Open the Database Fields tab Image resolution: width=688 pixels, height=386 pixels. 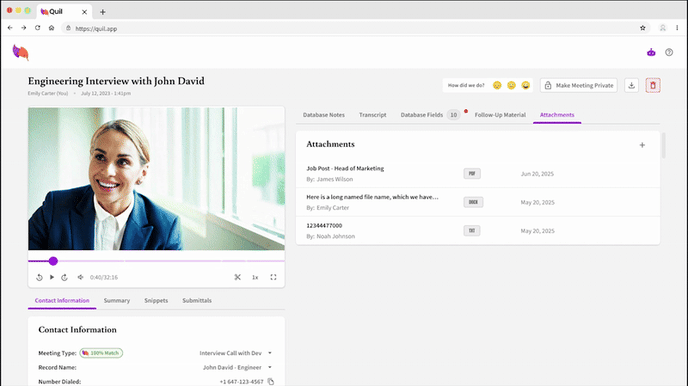422,115
